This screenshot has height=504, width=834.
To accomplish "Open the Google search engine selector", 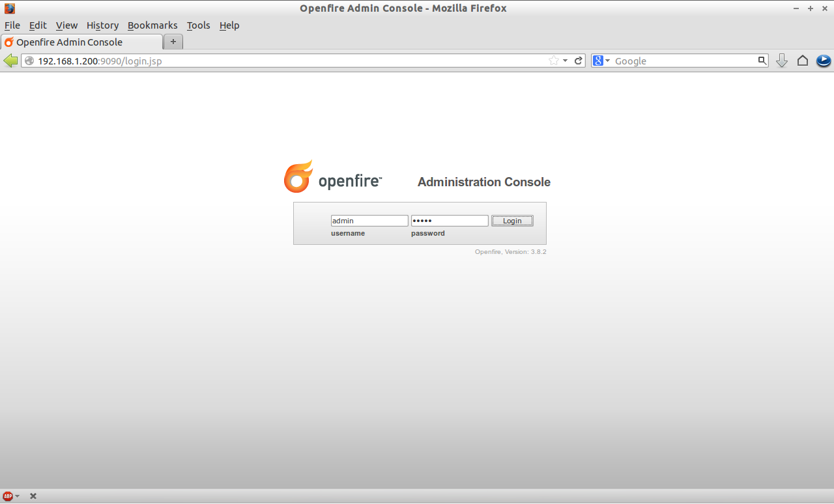I will (x=601, y=61).
